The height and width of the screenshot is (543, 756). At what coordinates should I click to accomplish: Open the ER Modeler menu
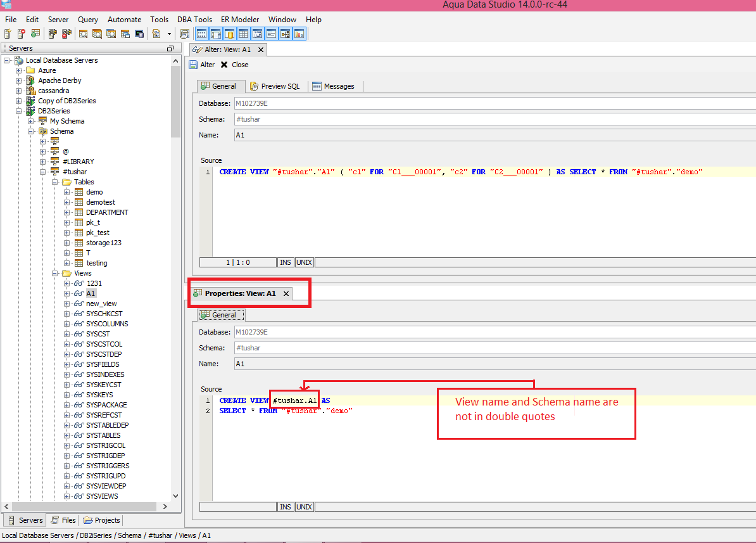pyautogui.click(x=239, y=19)
